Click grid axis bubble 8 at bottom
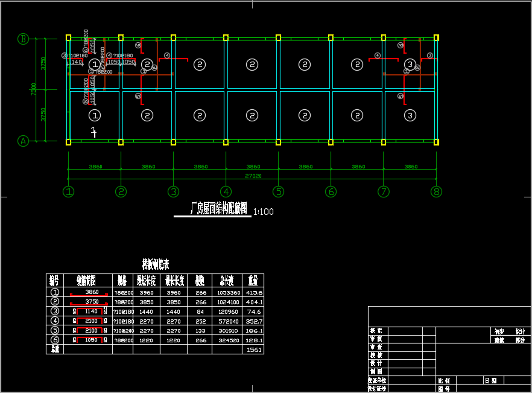The width and height of the screenshot is (532, 393). [x=436, y=191]
